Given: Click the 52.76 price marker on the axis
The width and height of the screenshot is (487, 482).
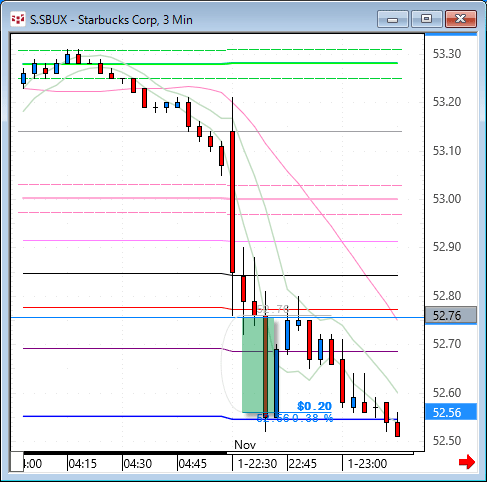Looking at the screenshot, I should pyautogui.click(x=451, y=315).
